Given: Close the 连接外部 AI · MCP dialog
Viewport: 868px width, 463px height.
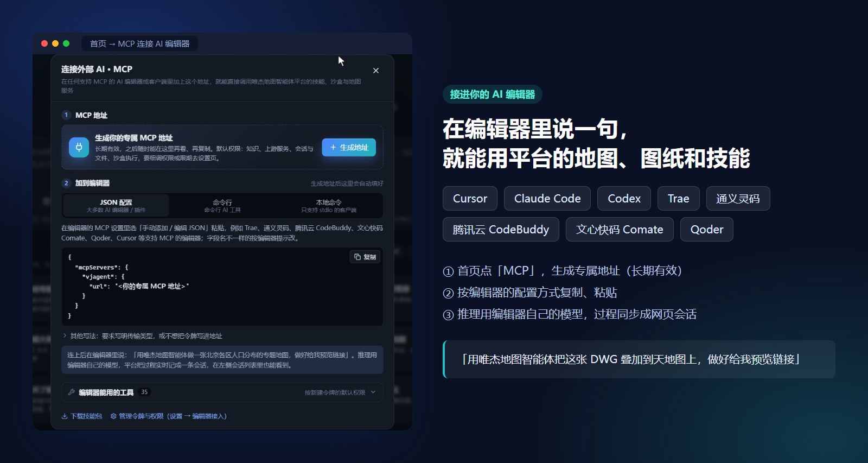Looking at the screenshot, I should click(376, 71).
